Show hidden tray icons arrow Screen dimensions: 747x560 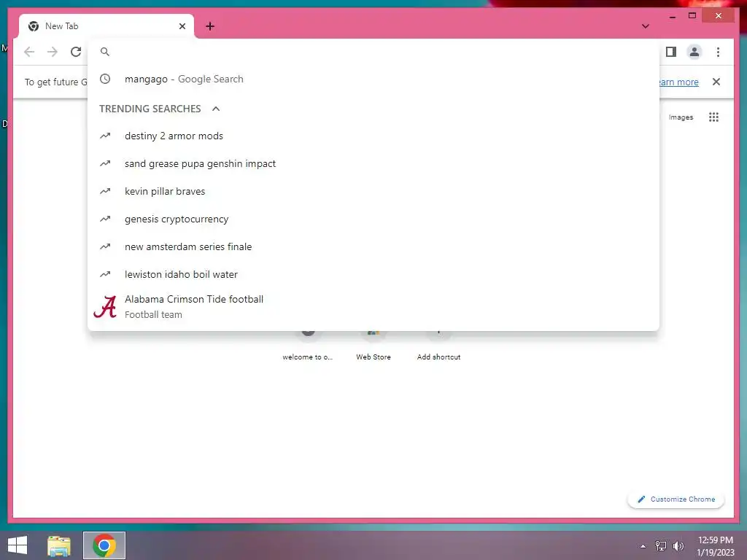pos(643,546)
